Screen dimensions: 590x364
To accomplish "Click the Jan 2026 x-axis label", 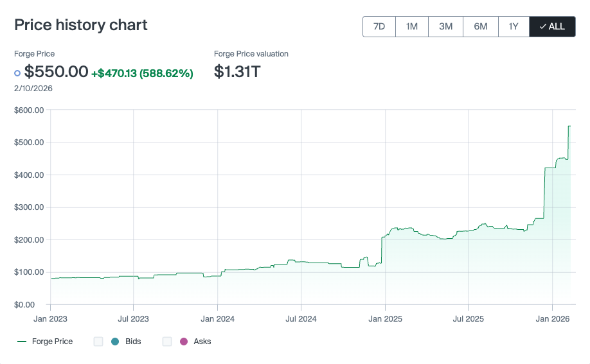I will (553, 318).
